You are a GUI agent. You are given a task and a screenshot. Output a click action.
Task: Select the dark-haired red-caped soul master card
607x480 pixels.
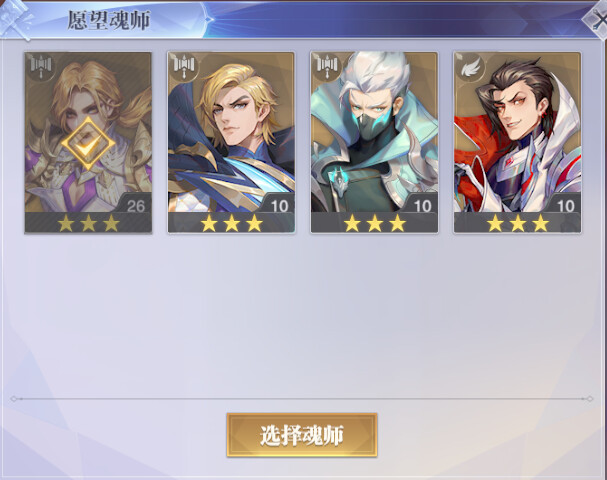(517, 142)
